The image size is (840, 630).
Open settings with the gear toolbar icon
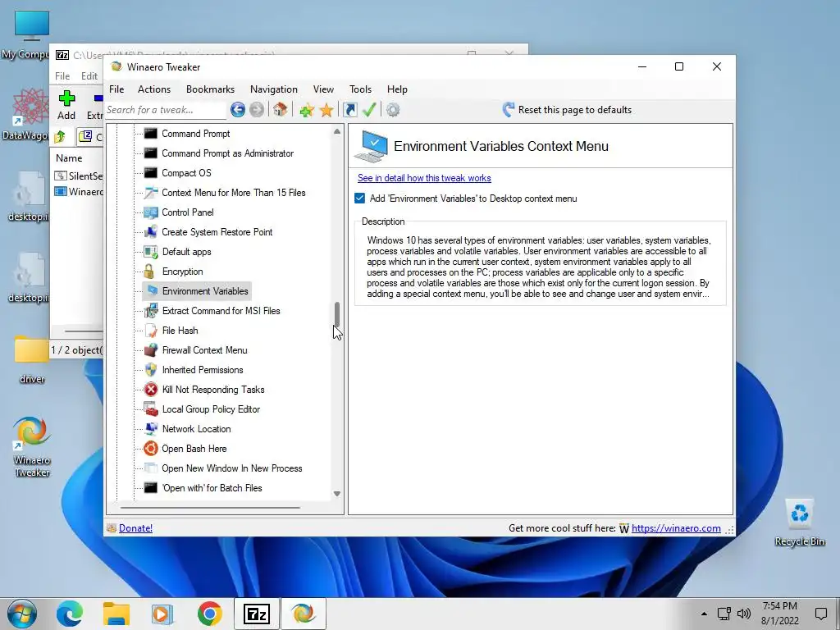[393, 110]
